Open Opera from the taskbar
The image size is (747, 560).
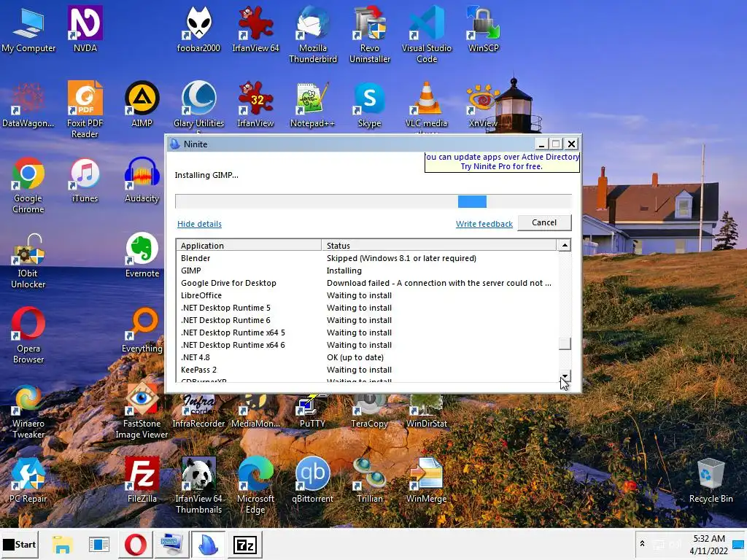[x=135, y=544]
